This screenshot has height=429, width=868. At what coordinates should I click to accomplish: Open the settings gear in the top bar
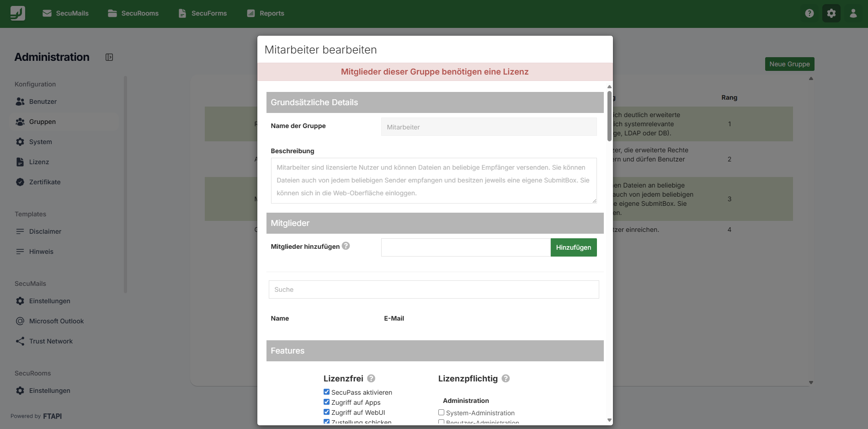point(831,13)
